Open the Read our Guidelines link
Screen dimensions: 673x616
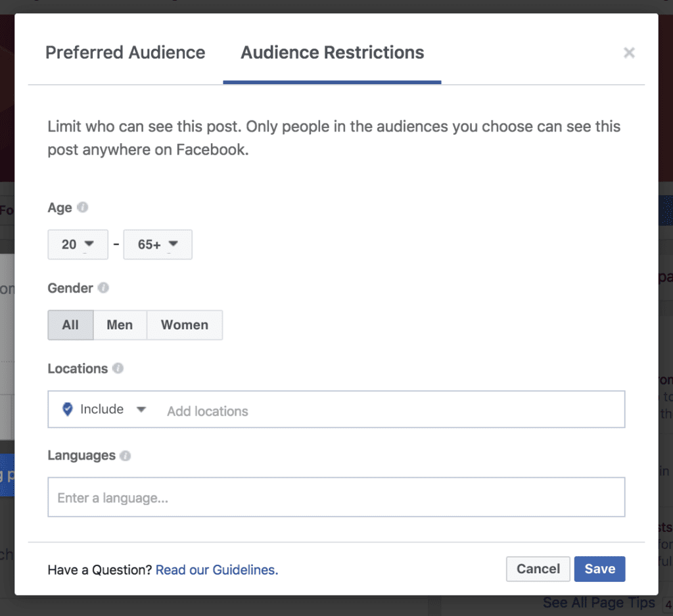point(217,569)
